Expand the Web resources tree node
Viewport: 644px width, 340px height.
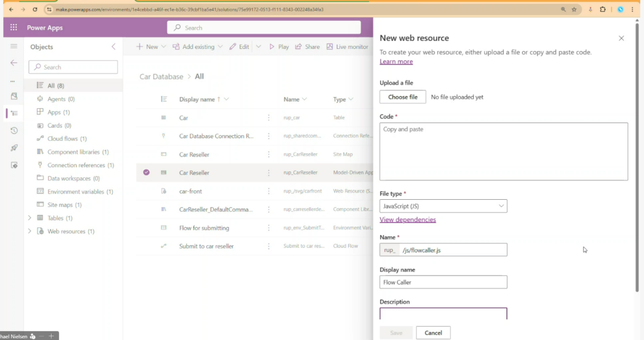[x=30, y=231]
